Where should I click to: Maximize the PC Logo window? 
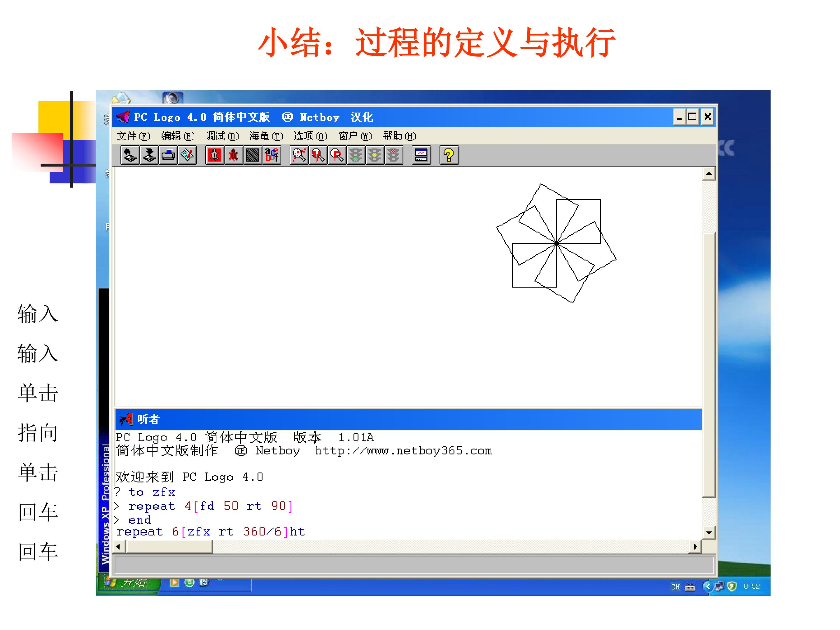coord(692,117)
